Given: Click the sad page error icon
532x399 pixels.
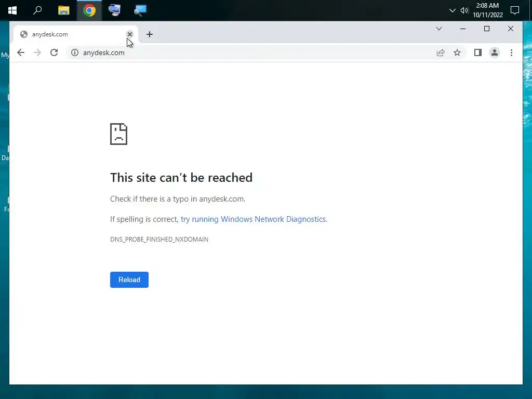Looking at the screenshot, I should [x=118, y=134].
